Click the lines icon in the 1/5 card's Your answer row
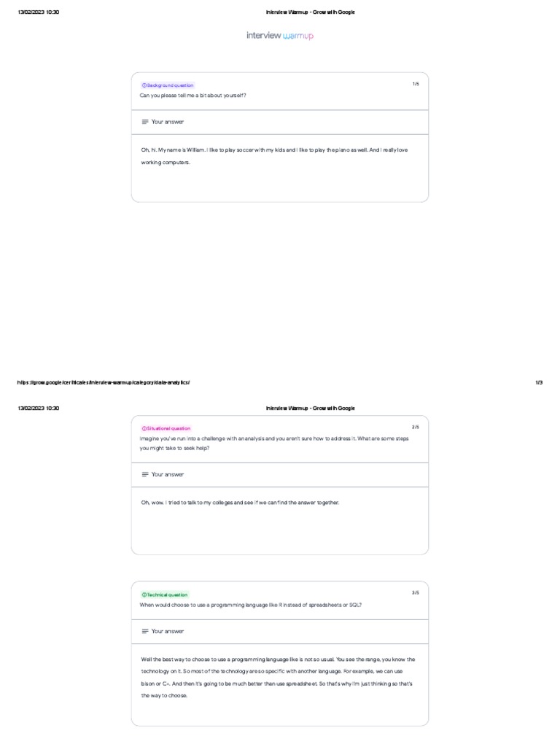 click(145, 122)
